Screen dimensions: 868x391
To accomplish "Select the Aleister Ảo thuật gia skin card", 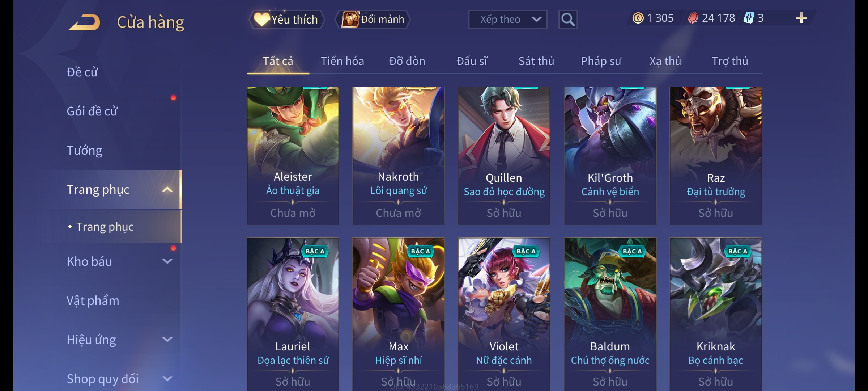I will coord(293,156).
